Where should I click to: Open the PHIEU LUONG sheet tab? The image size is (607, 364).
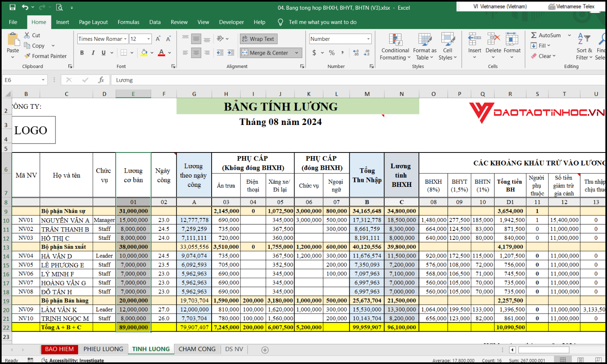click(x=103, y=349)
